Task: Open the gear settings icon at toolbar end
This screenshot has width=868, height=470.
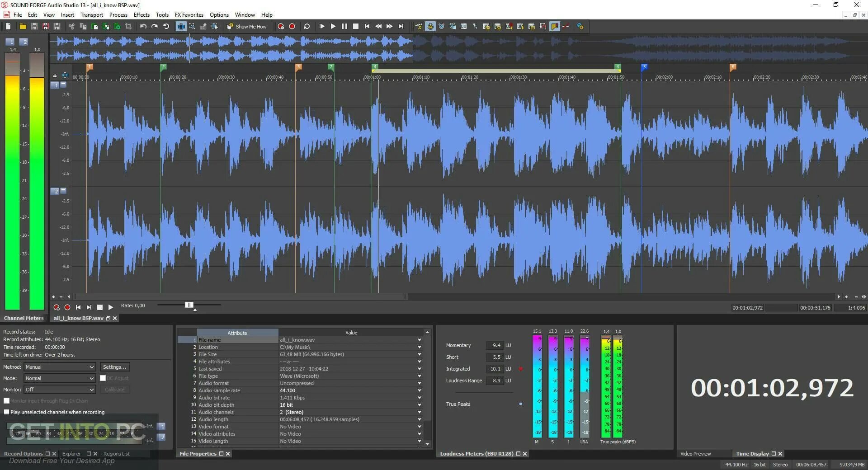Action: point(580,26)
